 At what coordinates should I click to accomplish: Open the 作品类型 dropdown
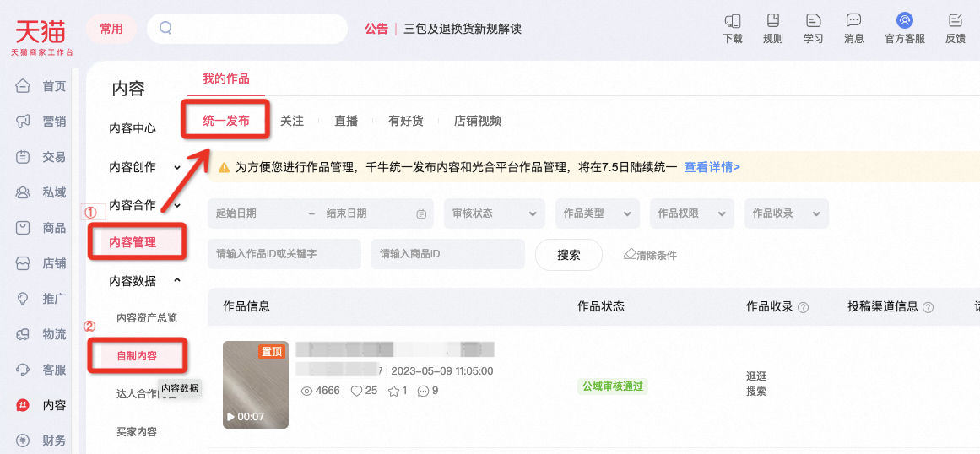[x=597, y=213]
